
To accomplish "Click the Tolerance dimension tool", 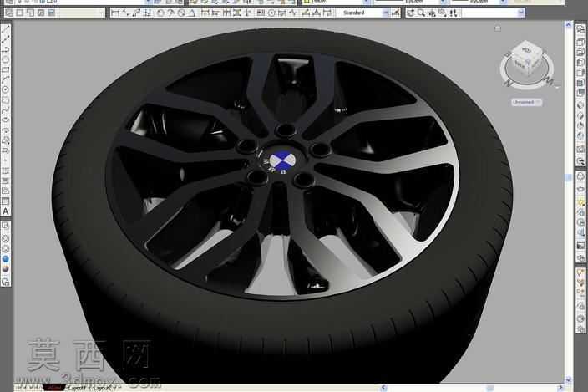I will 261,13.
